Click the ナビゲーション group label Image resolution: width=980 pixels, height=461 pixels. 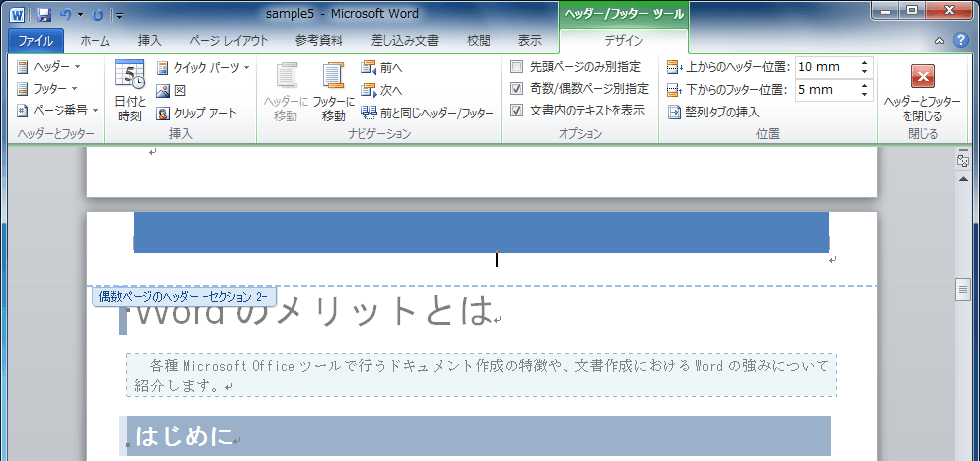(380, 133)
